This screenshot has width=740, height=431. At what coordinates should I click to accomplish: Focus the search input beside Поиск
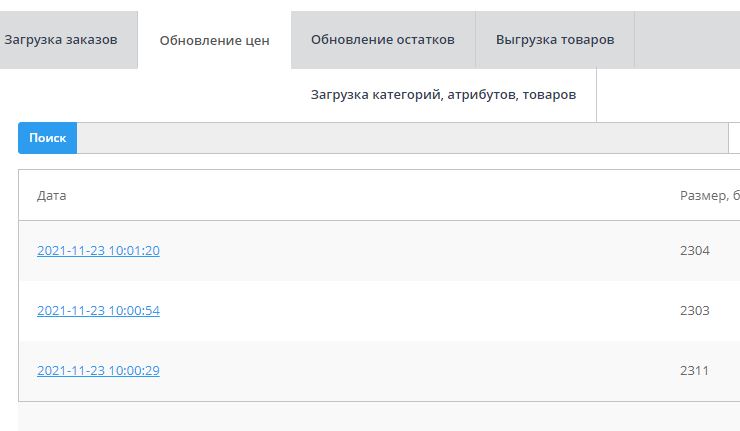400,138
